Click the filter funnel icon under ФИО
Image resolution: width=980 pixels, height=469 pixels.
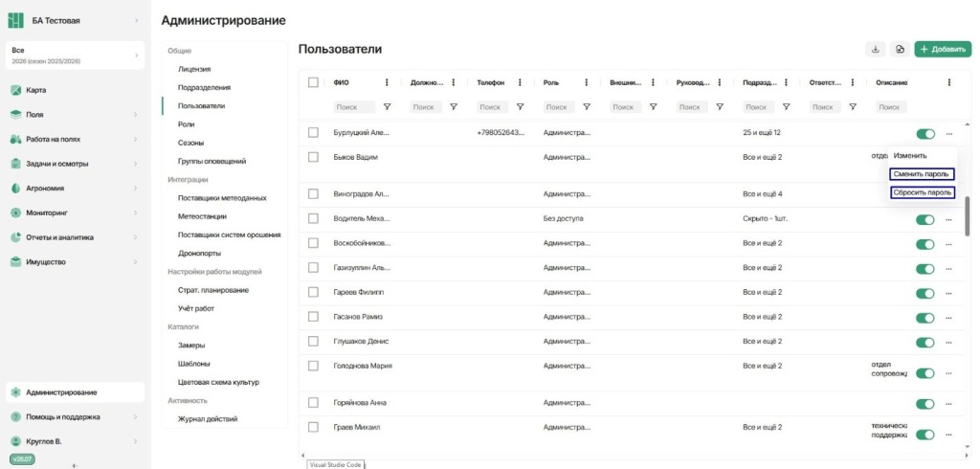point(387,107)
